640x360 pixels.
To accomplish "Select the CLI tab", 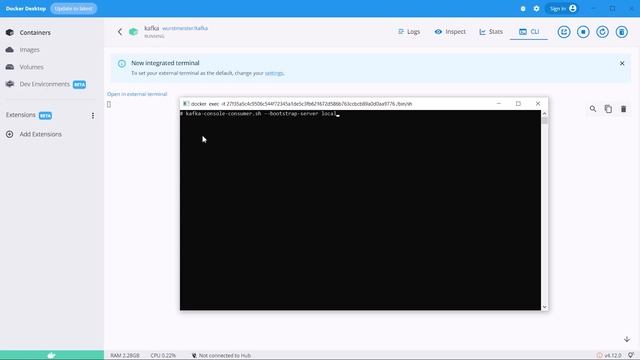I will tap(529, 31).
